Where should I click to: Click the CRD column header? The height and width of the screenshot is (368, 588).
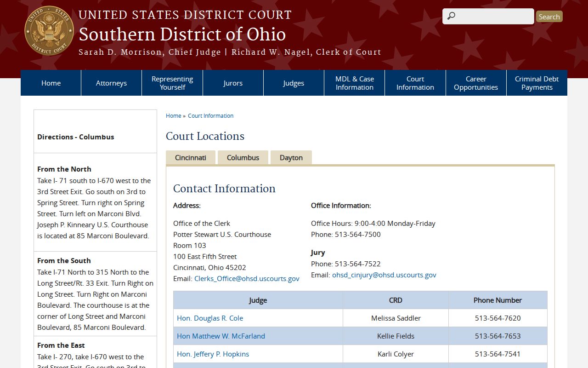(396, 300)
